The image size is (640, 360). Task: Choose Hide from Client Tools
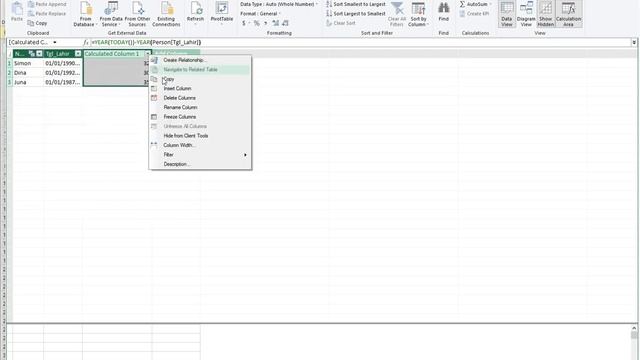(x=200, y=136)
